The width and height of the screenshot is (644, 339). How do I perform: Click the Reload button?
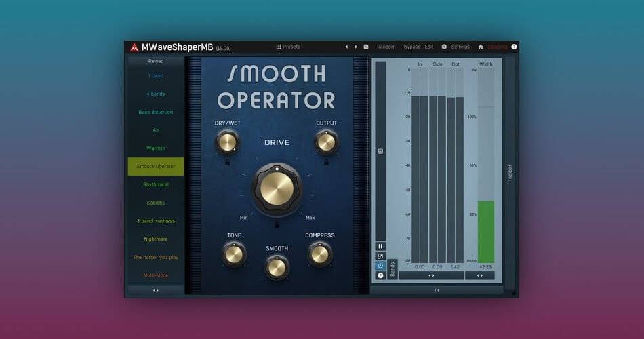click(x=156, y=61)
